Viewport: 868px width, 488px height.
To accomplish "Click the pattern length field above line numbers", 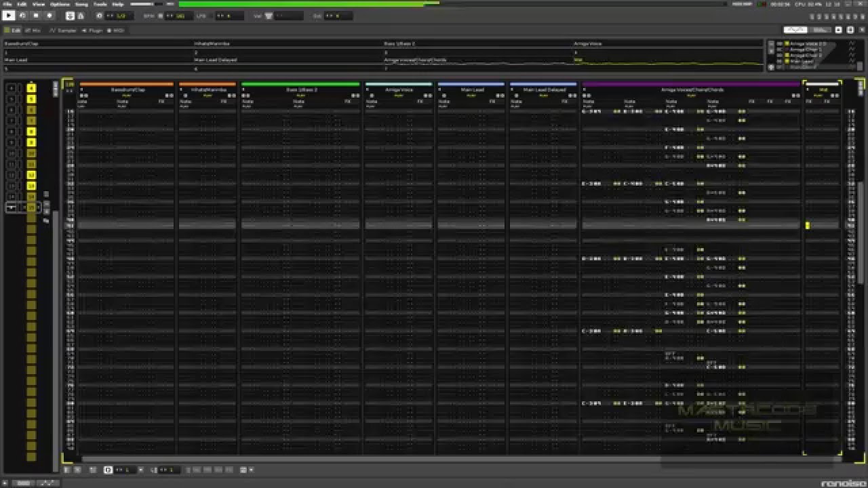I will click(x=69, y=84).
